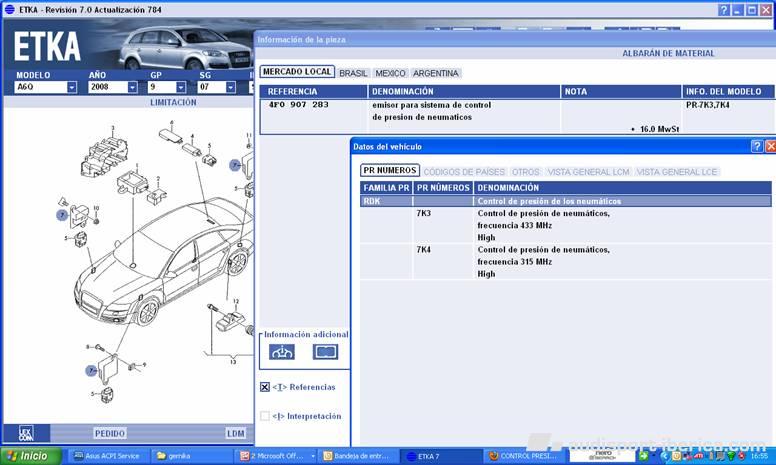The image size is (776, 465).
Task: Click the green network tray icon
Action: [x=730, y=456]
